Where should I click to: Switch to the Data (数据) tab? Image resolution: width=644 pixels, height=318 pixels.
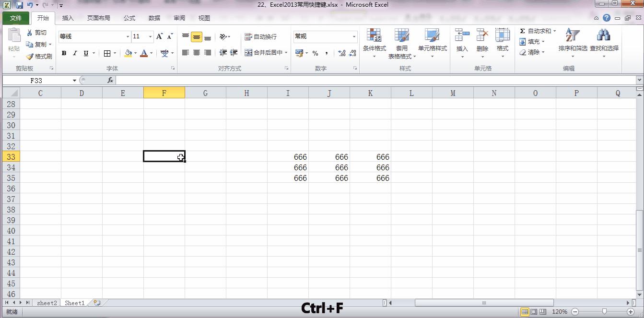[x=154, y=18]
